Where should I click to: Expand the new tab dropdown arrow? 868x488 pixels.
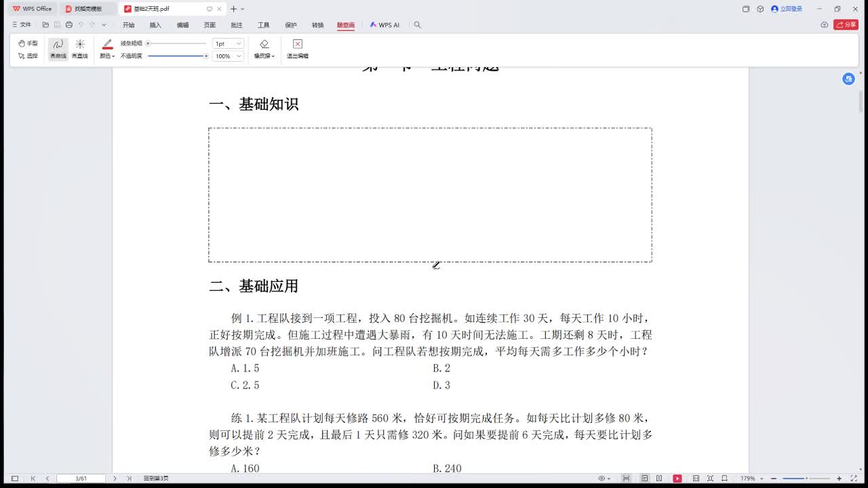click(x=243, y=9)
